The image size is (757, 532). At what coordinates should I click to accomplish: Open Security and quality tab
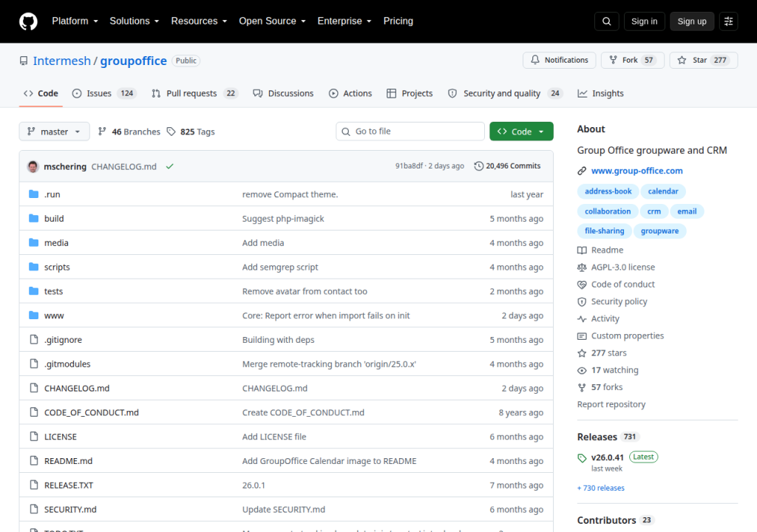[505, 93]
